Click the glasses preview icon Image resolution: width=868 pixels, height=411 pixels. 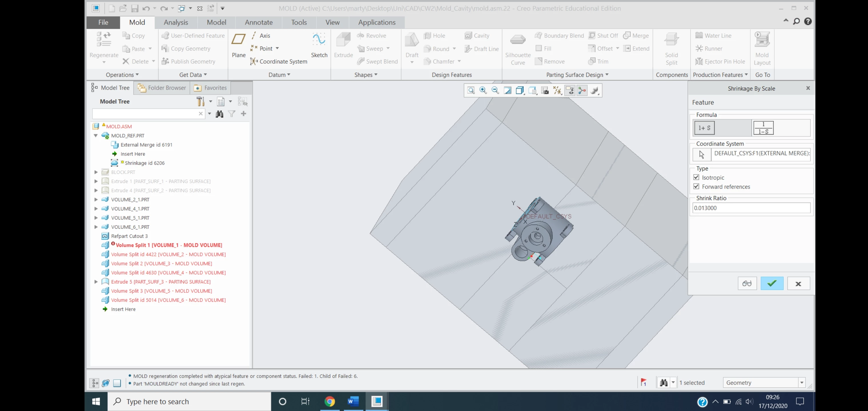(747, 283)
